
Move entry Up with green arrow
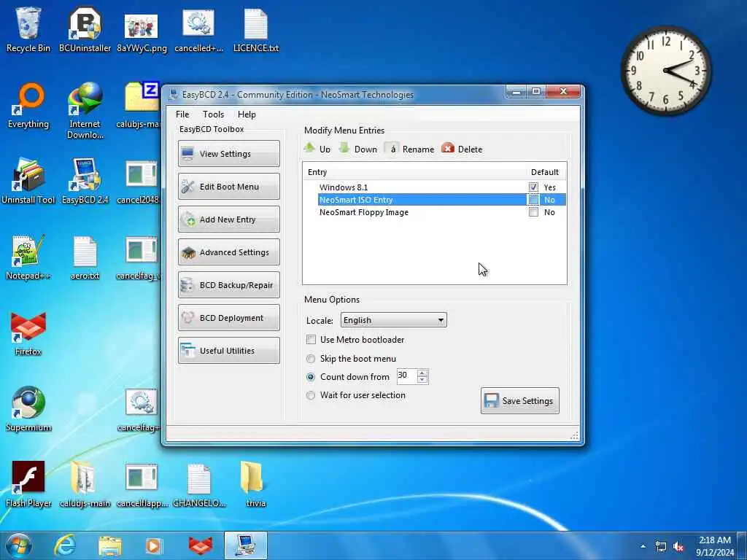pyautogui.click(x=317, y=149)
